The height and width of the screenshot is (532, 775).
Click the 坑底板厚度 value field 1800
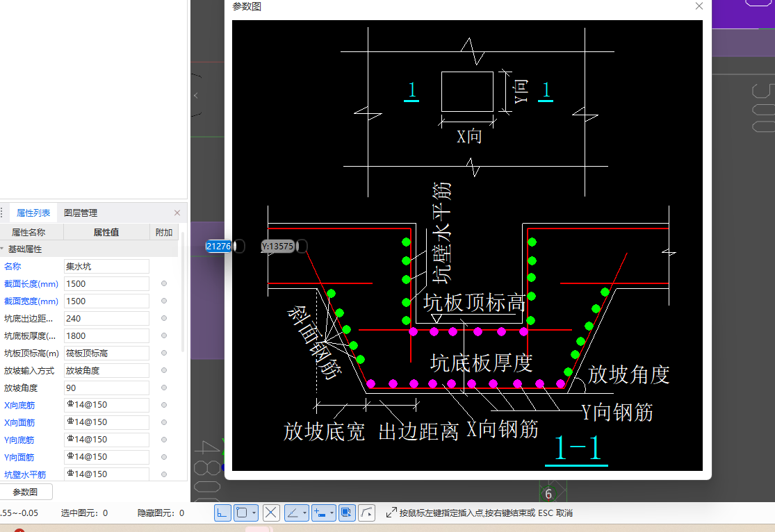coord(106,335)
